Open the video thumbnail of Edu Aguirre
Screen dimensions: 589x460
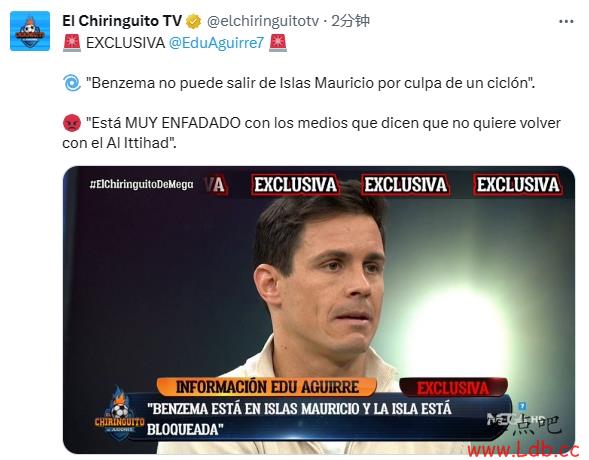tap(319, 310)
